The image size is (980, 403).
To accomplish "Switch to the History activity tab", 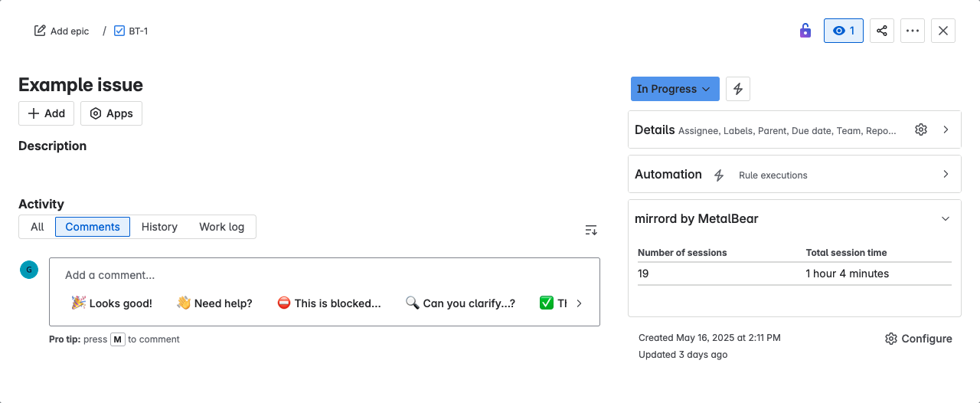I will tap(159, 227).
